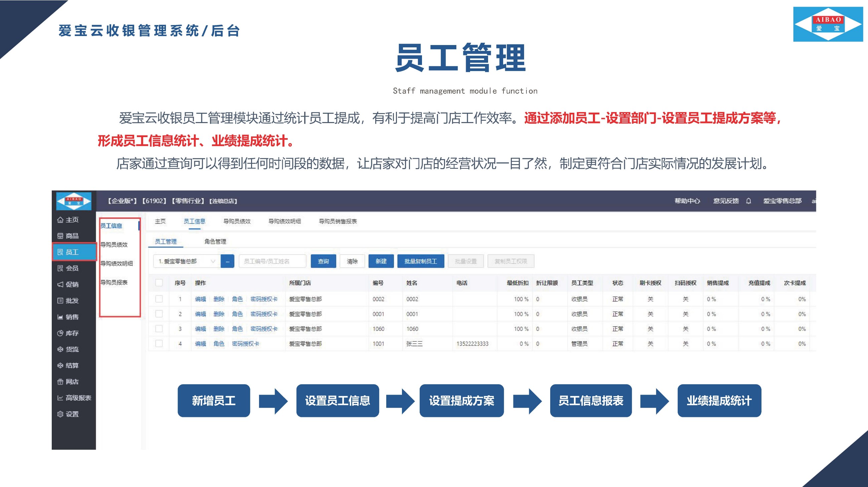Check the checkbox for row 3 employee 1060
868x487 pixels.
tap(159, 329)
